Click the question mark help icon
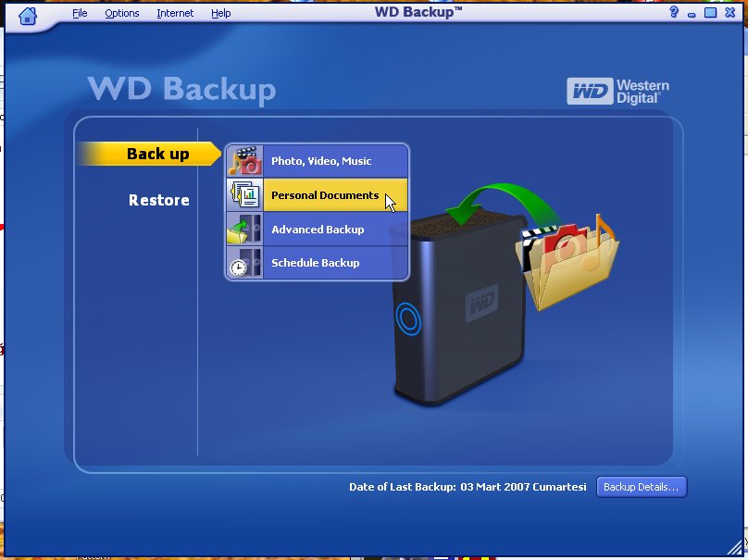 (x=674, y=12)
